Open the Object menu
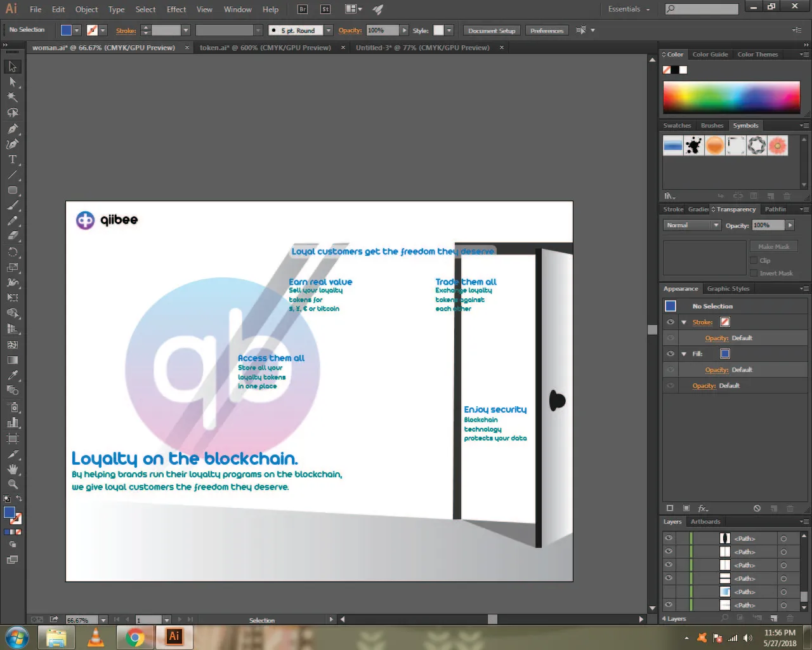The width and height of the screenshot is (812, 650). (x=87, y=9)
